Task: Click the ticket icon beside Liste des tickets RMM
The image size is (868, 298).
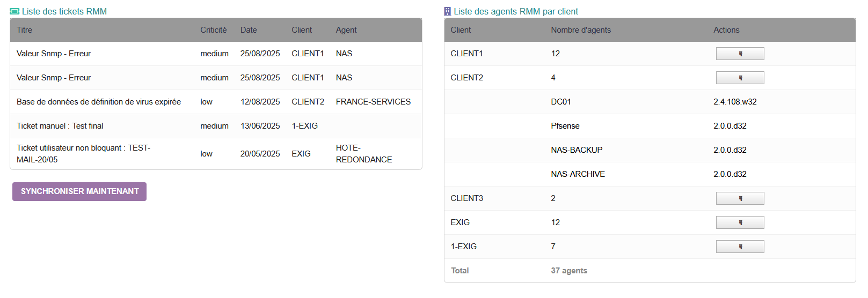Action: pos(14,11)
